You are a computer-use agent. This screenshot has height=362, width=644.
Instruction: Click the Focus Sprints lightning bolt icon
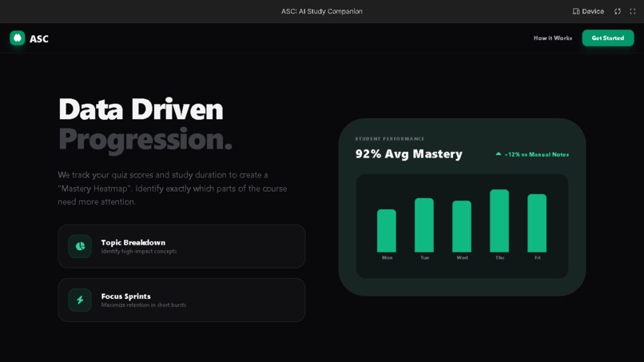coord(80,300)
